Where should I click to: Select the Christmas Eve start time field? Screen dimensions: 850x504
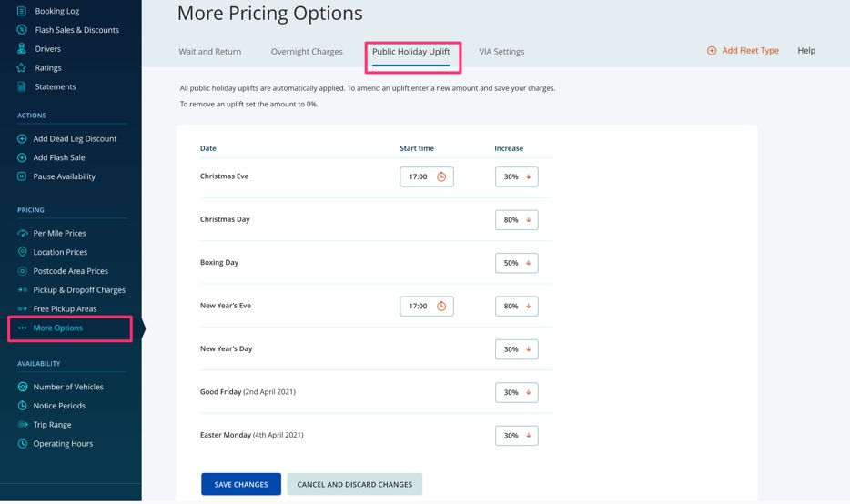(x=427, y=176)
